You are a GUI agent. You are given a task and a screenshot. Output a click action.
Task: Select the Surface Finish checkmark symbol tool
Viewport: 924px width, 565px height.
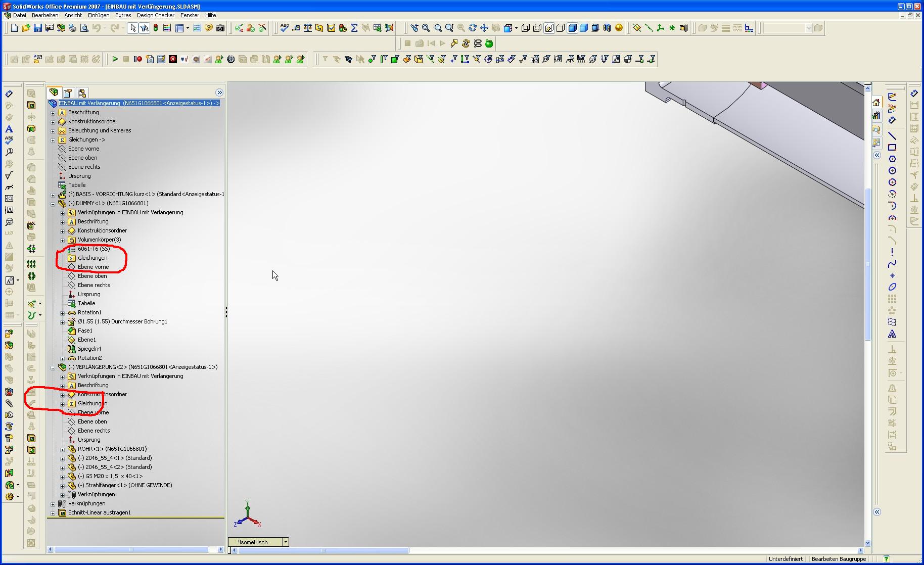point(9,175)
